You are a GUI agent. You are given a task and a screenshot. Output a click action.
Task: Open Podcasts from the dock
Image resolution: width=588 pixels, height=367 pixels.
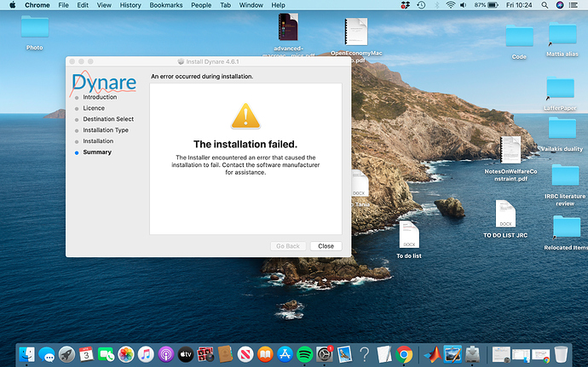click(x=166, y=354)
